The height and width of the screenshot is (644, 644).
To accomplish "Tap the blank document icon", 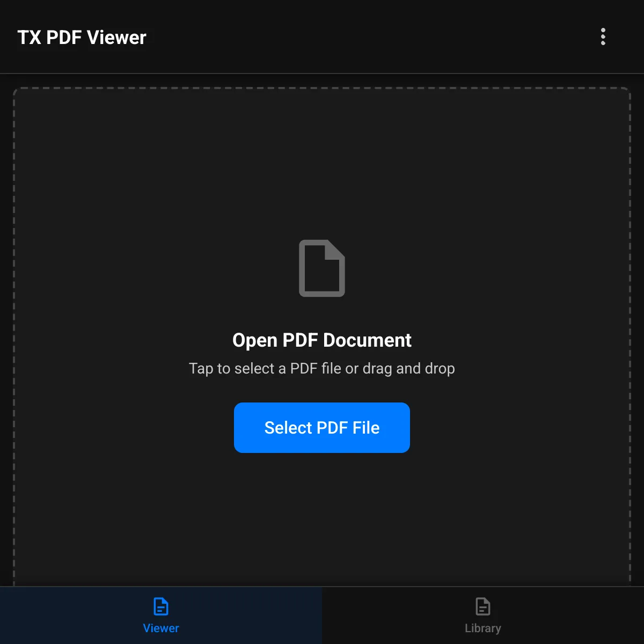I will pos(322,268).
